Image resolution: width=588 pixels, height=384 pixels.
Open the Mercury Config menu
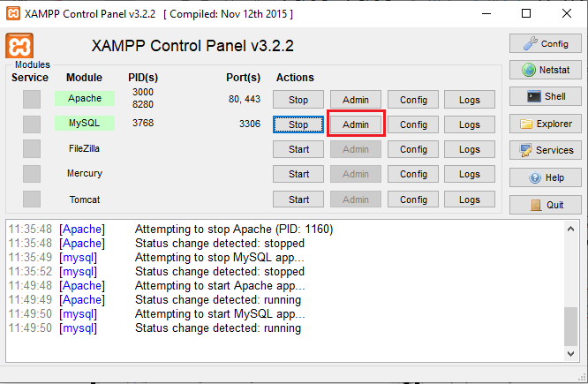[413, 174]
